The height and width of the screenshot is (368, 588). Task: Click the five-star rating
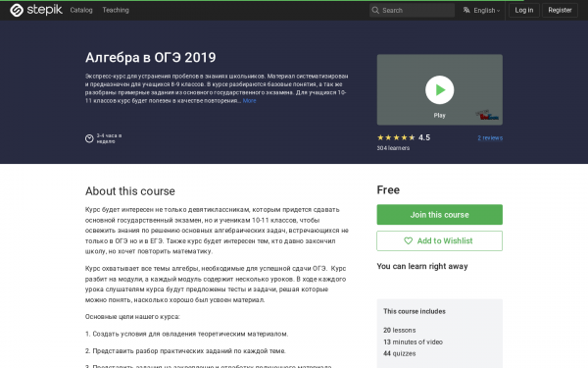(396, 137)
